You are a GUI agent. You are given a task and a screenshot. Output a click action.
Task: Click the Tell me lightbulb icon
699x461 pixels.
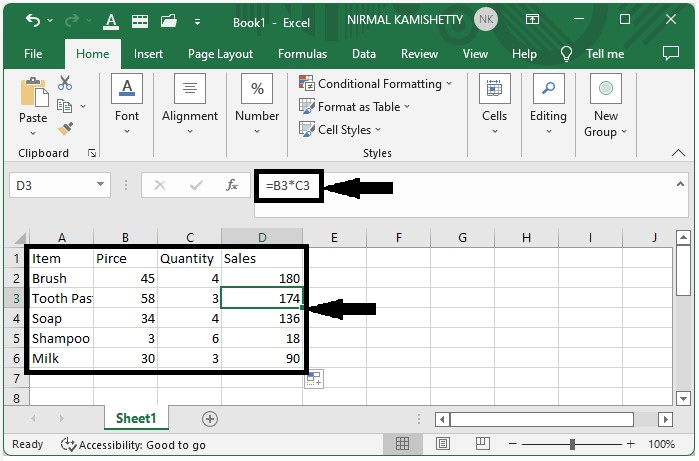pos(567,54)
